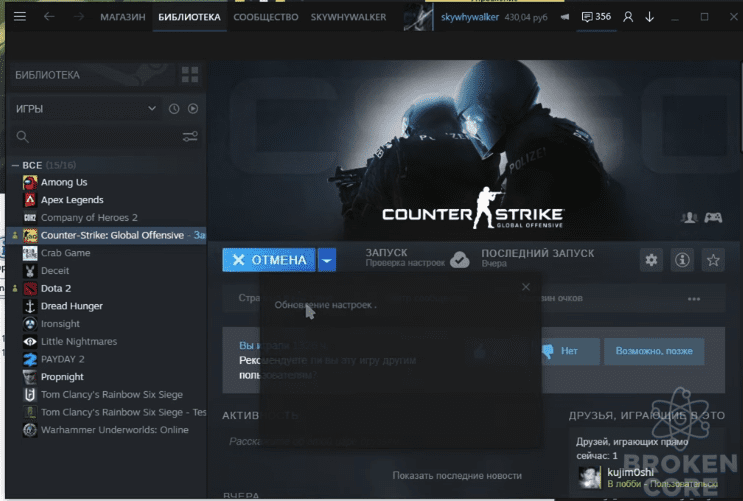Open friend kujimOshi entry
The height and width of the screenshot is (501, 743).
(647, 477)
